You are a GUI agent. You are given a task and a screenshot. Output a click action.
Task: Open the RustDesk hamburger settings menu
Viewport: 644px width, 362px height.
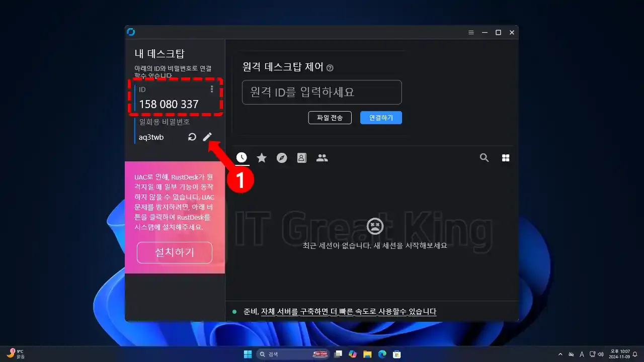(471, 32)
